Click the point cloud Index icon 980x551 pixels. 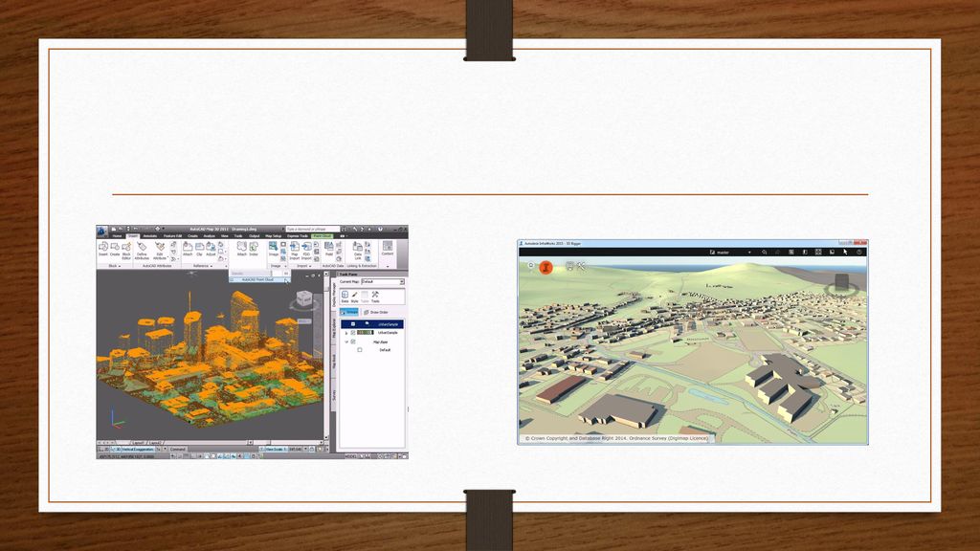click(x=255, y=246)
